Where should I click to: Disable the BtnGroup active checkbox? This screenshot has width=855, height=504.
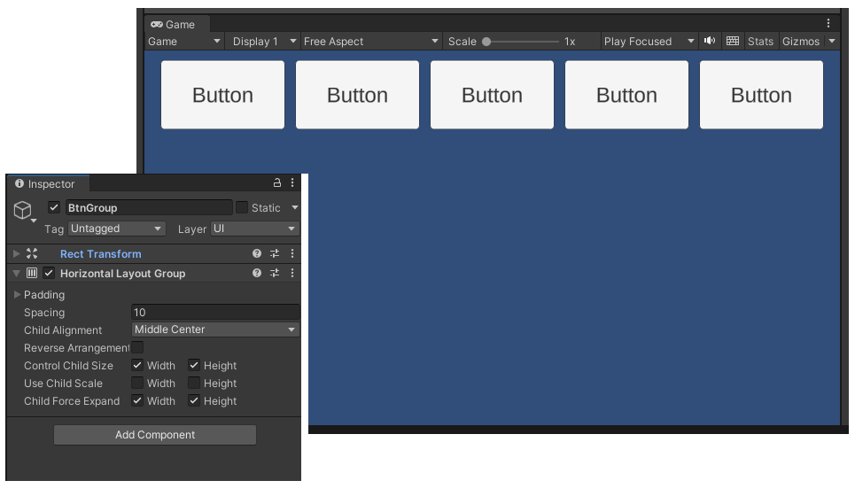[54, 207]
